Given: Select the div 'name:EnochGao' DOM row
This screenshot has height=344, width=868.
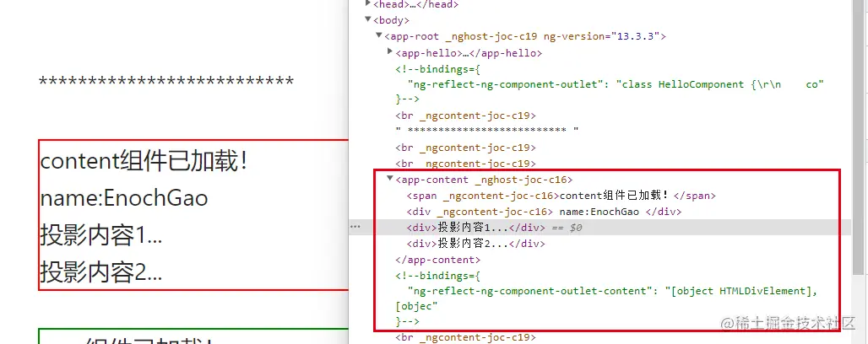Looking at the screenshot, I should [544, 212].
